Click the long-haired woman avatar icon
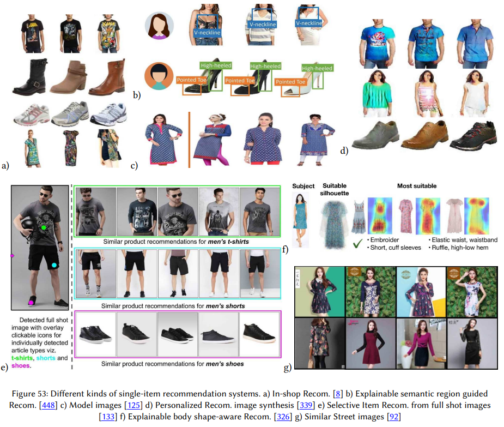 (159, 26)
